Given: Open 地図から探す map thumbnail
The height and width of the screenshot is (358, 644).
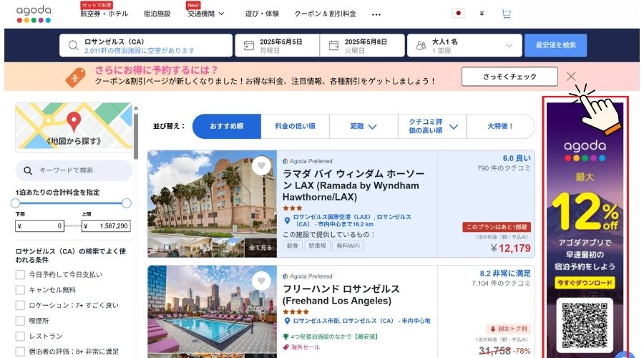Looking at the screenshot, I should click(x=74, y=127).
